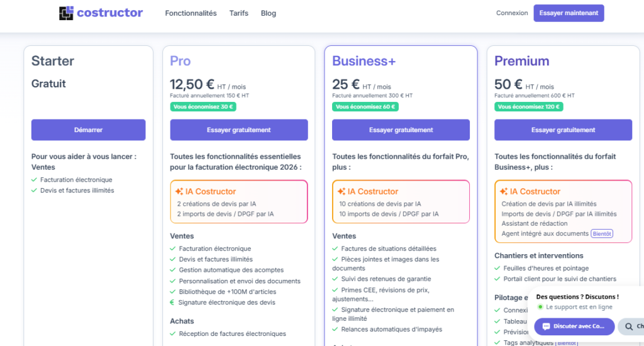Open the Blog link in navigation

pos(268,13)
